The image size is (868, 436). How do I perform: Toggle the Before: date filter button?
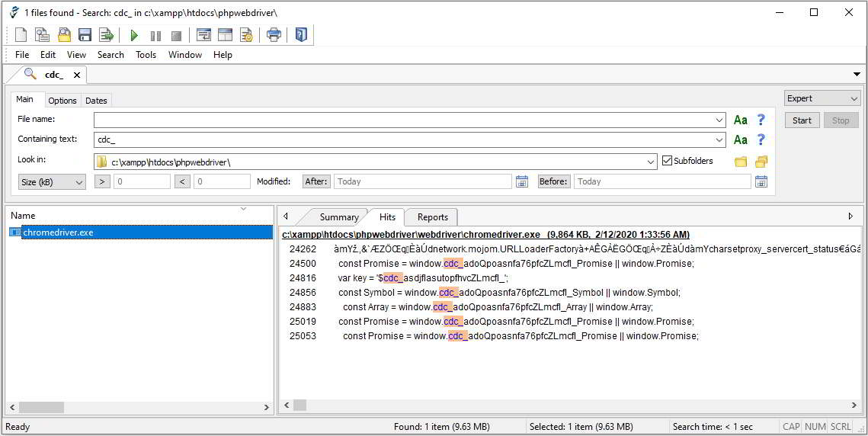pos(554,181)
